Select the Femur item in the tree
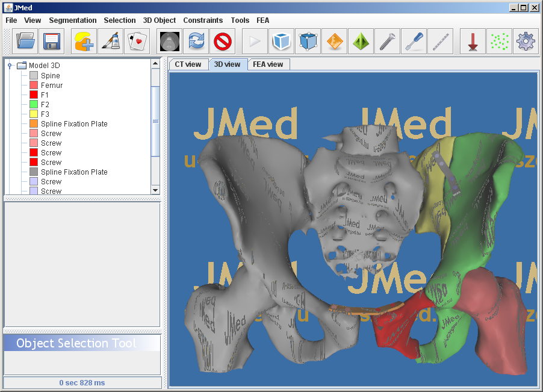The width and height of the screenshot is (543, 392). [x=52, y=86]
